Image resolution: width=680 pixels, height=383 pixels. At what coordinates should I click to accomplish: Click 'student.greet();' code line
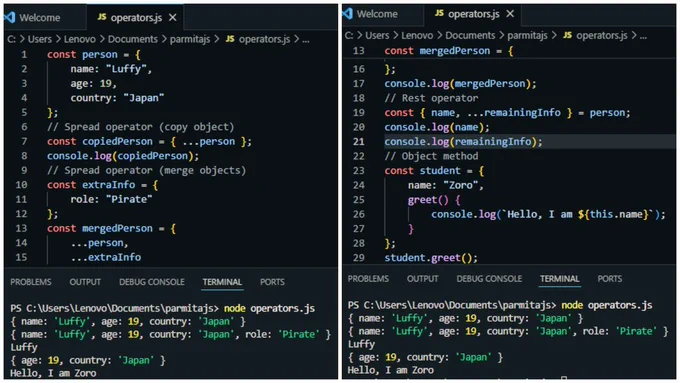431,258
